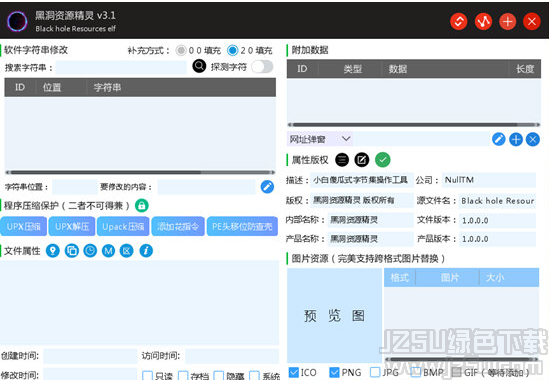Click the red plus title icon
The height and width of the screenshot is (380, 549).
point(507,22)
